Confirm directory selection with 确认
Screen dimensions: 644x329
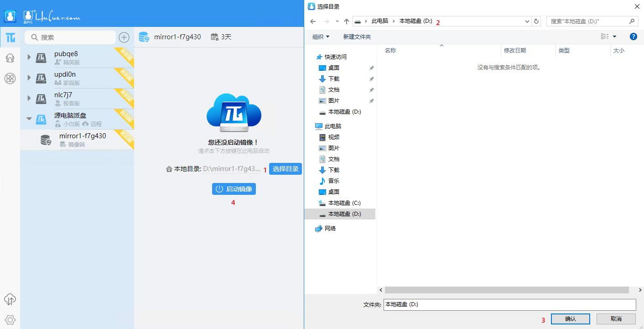[570, 319]
